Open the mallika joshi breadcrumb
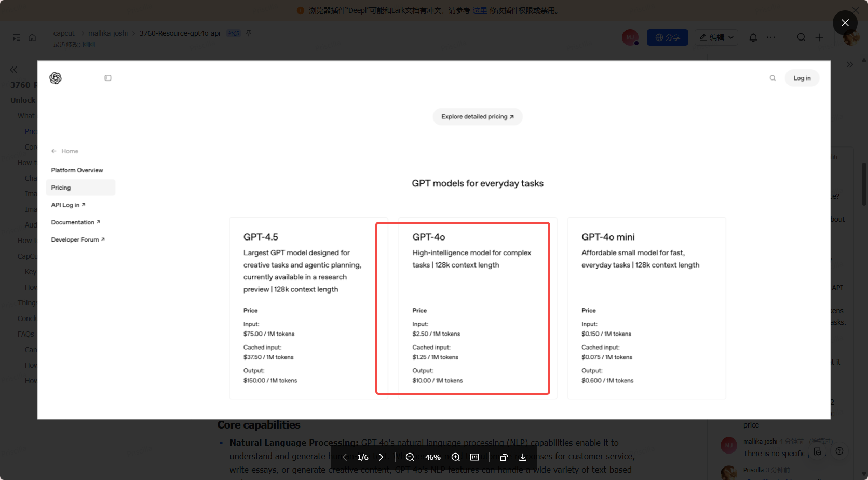868x480 pixels. 108,33
